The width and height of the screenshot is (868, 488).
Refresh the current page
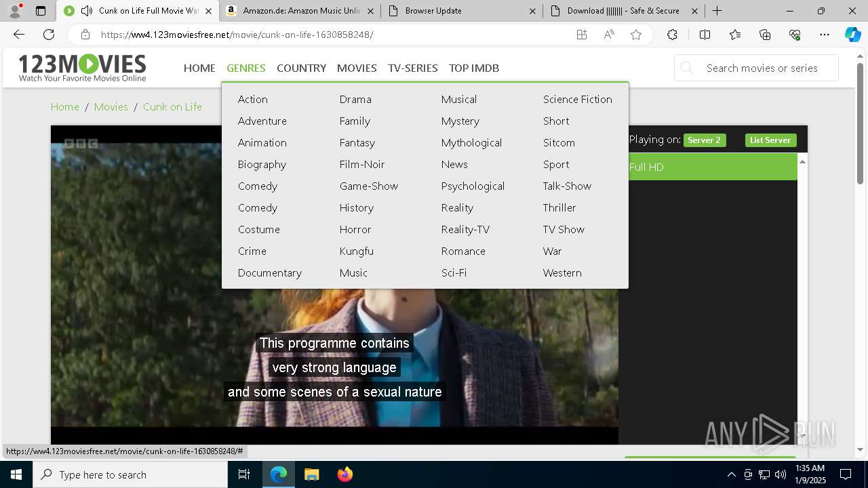click(49, 35)
